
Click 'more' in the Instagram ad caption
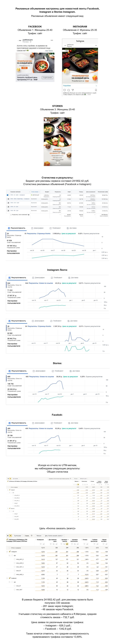89,95
